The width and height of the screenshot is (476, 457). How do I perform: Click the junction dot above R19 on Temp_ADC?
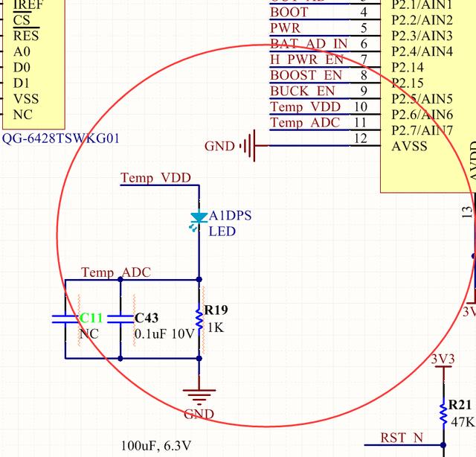tap(199, 279)
